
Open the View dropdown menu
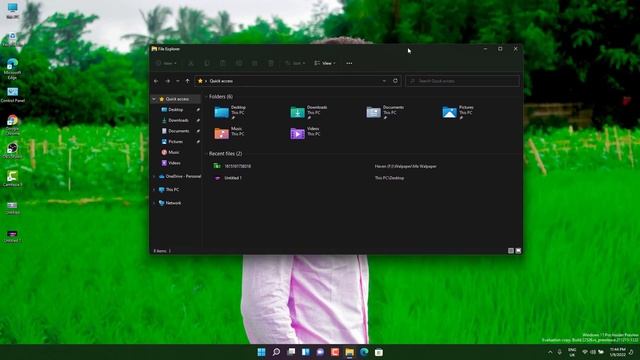pos(325,63)
